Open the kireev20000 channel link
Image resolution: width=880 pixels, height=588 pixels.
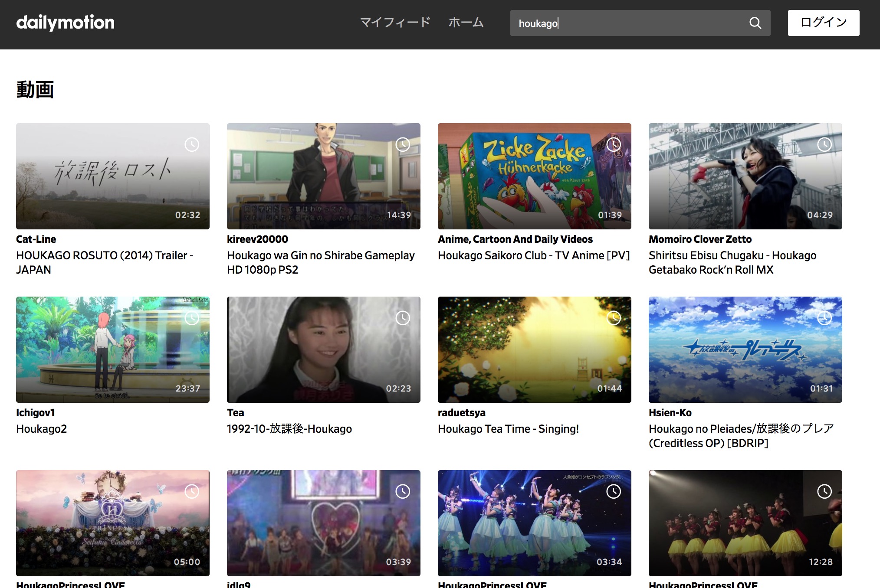(257, 239)
